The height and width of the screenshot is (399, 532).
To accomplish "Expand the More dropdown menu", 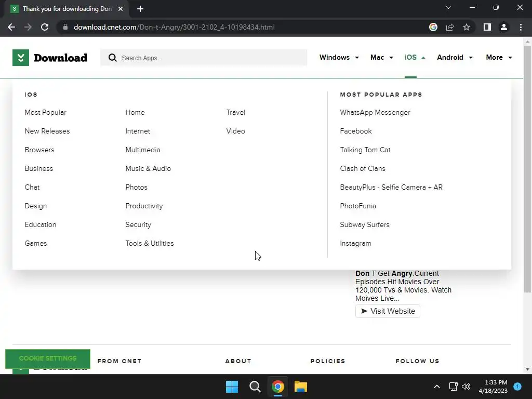I will tap(499, 57).
